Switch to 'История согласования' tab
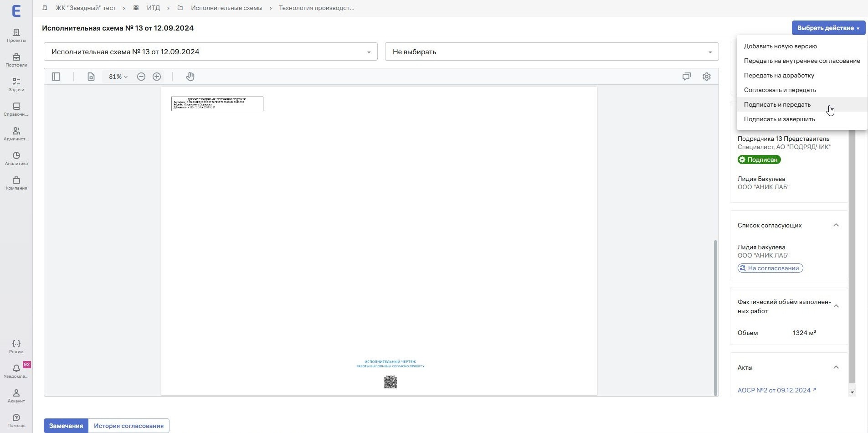The height and width of the screenshot is (433, 868). point(128,426)
